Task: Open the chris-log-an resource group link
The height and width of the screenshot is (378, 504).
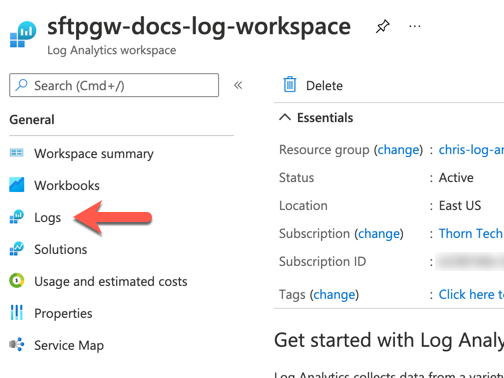Action: point(471,150)
